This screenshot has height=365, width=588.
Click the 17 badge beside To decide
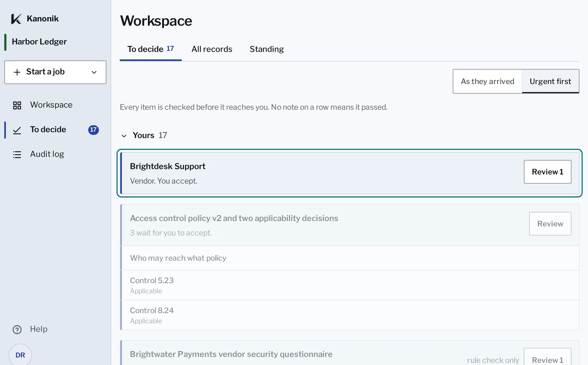point(93,130)
